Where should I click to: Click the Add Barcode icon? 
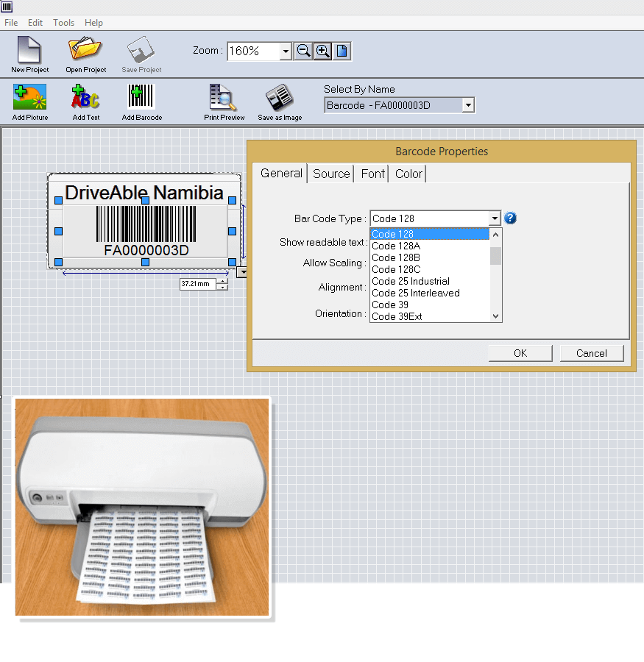[x=141, y=96]
